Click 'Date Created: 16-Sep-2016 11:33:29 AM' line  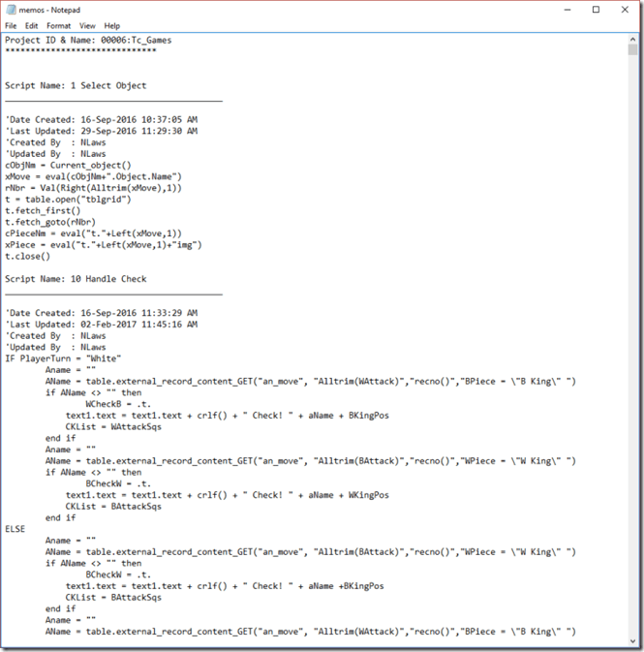pyautogui.click(x=102, y=313)
